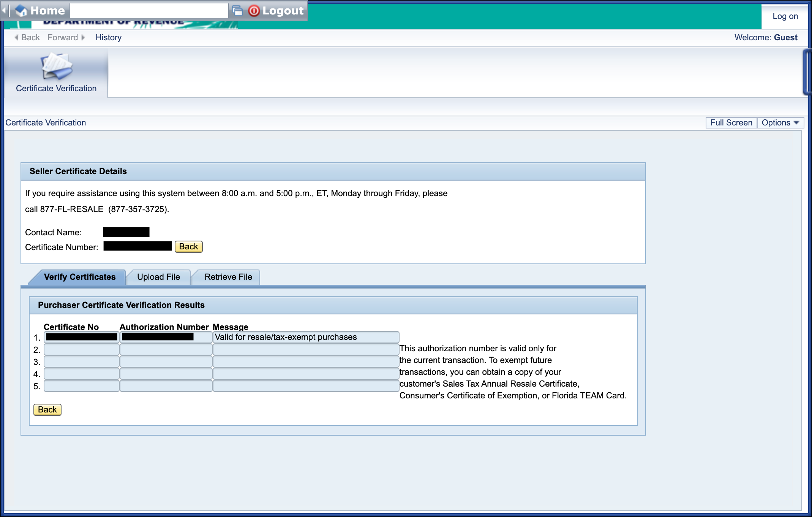Switch to the Verify Certificates tab
812x517 pixels.
point(80,277)
